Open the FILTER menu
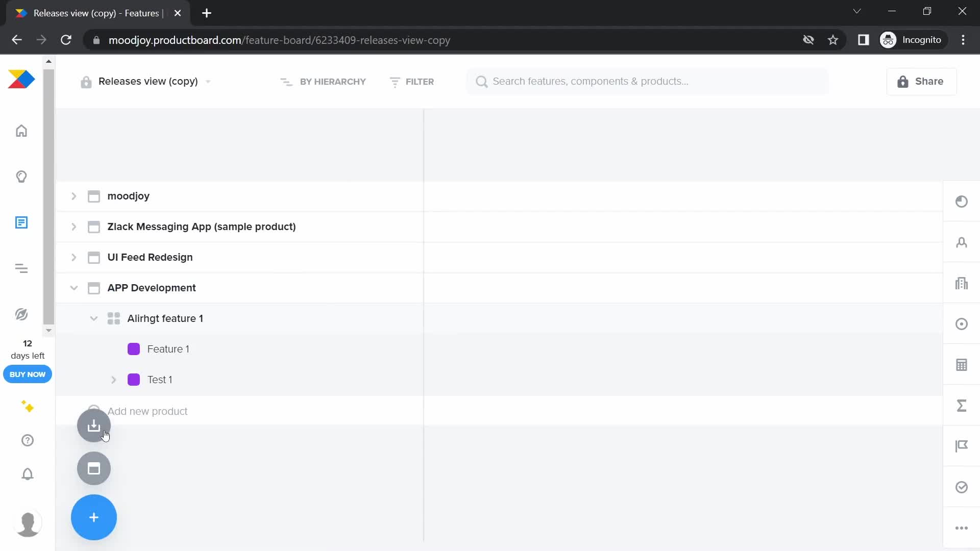The width and height of the screenshot is (980, 551). [412, 82]
